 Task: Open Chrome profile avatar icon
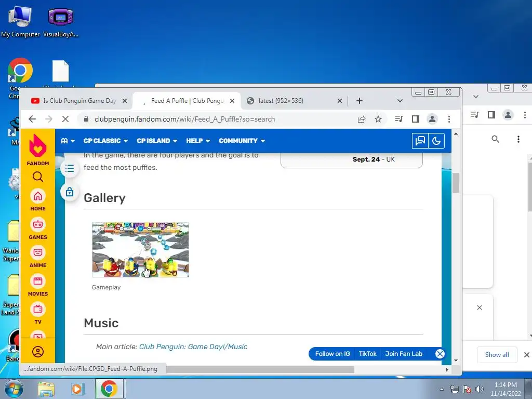coord(432,119)
